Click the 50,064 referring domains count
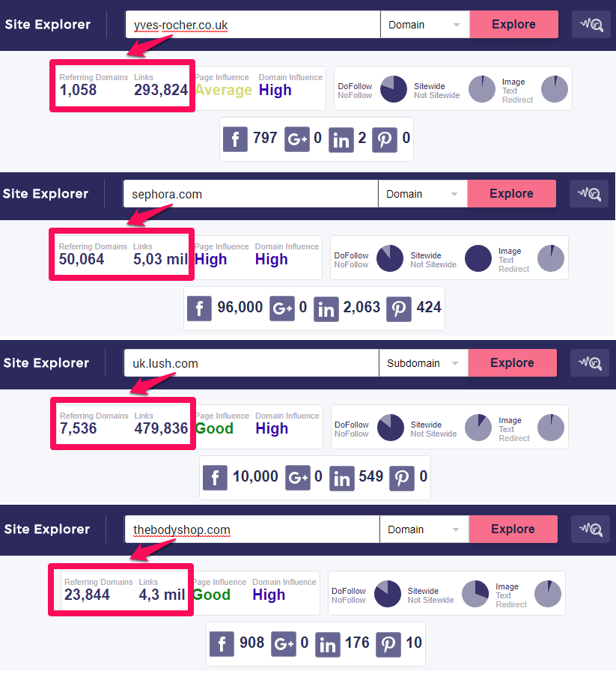616x674 pixels. pyautogui.click(x=82, y=259)
